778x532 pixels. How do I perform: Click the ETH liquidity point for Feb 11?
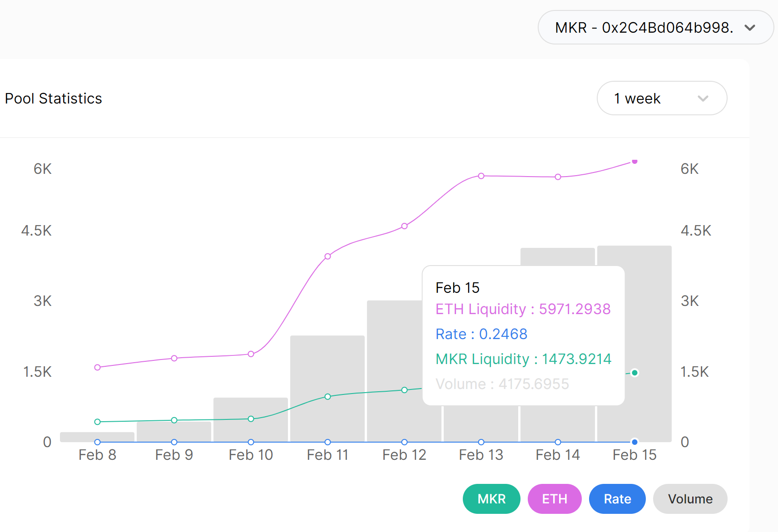[327, 256]
